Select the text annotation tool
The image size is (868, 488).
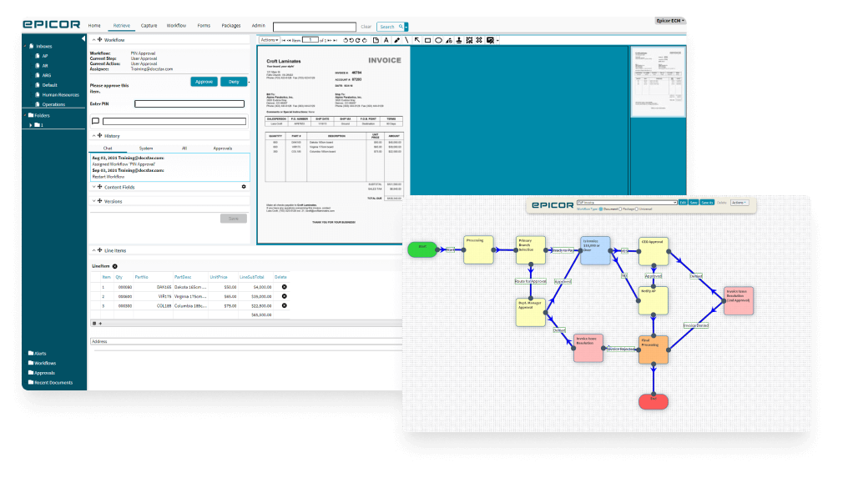386,39
